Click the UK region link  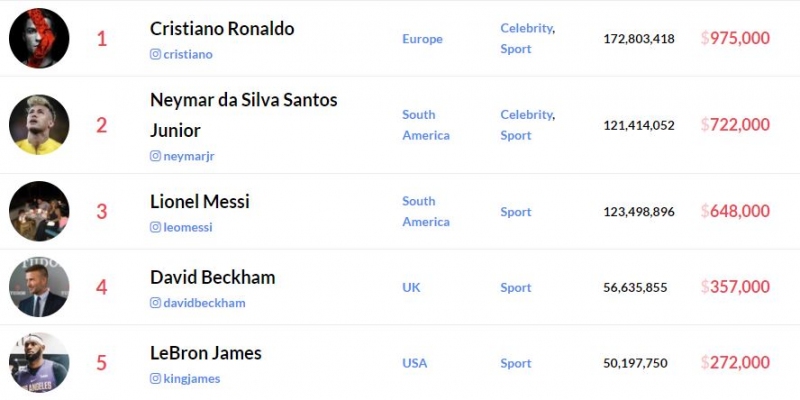411,287
